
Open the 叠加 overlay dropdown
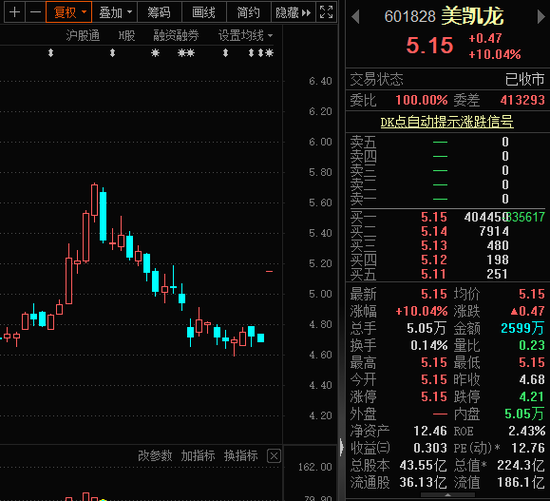coord(115,13)
